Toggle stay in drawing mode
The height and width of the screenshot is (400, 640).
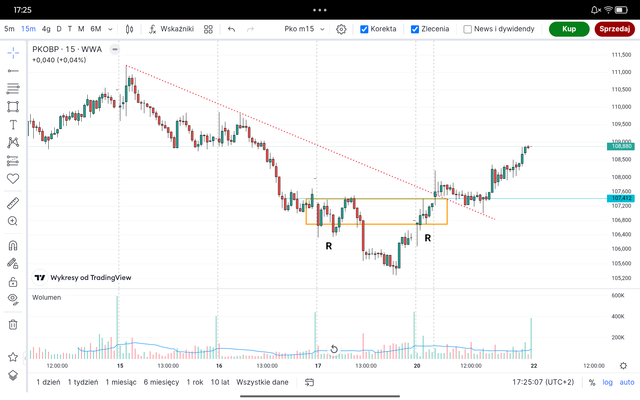[x=13, y=263]
